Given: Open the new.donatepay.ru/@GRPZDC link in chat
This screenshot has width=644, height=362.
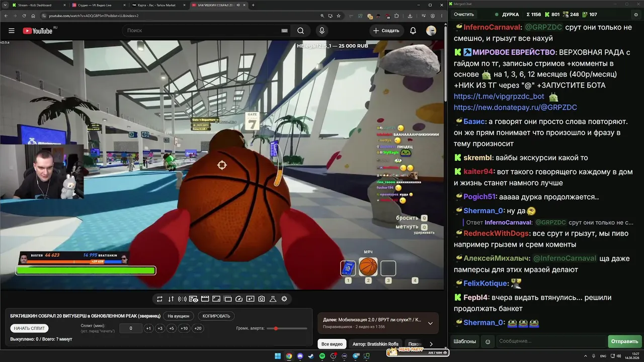Looking at the screenshot, I should (x=515, y=107).
